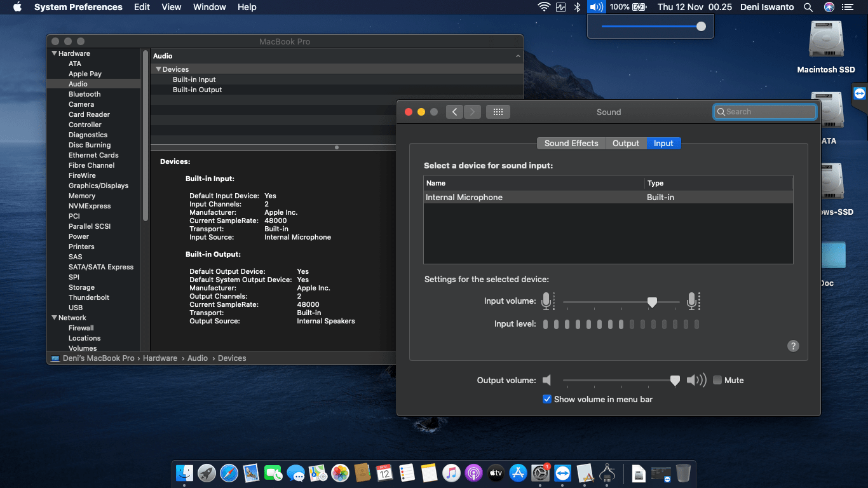
Task: Collapse the Audio pane with the chevron
Action: click(518, 56)
